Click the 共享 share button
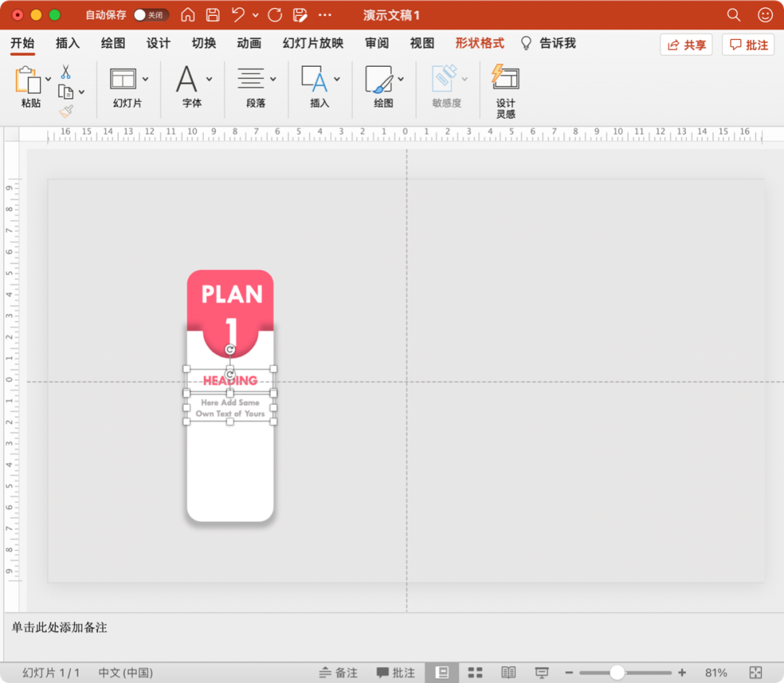 [x=687, y=45]
